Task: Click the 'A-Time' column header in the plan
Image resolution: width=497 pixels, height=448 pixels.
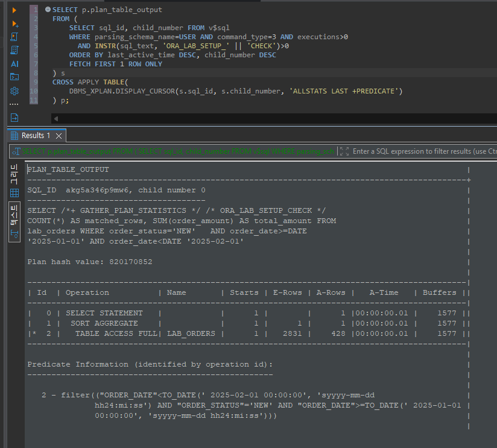Action: (x=384, y=293)
